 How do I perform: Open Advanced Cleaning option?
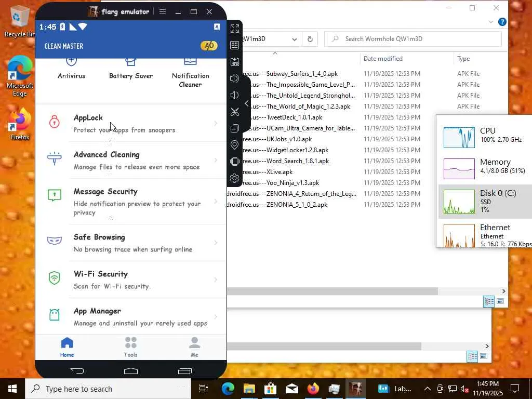pyautogui.click(x=131, y=161)
